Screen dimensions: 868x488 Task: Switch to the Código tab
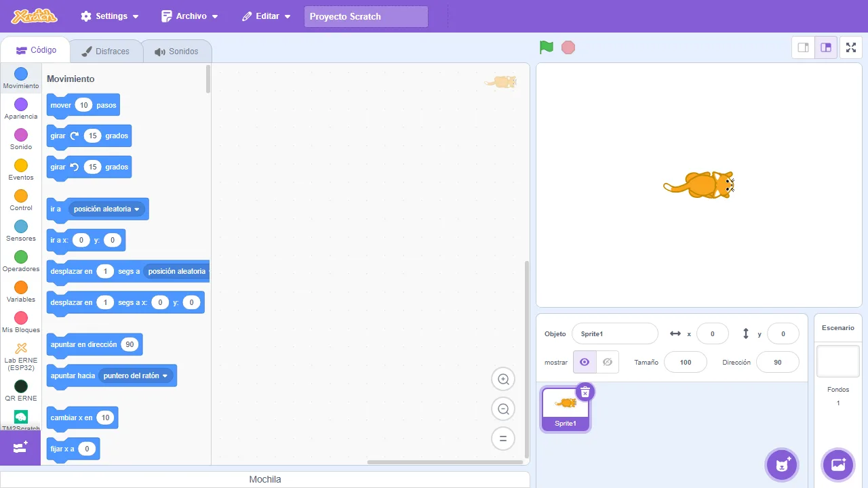click(36, 50)
